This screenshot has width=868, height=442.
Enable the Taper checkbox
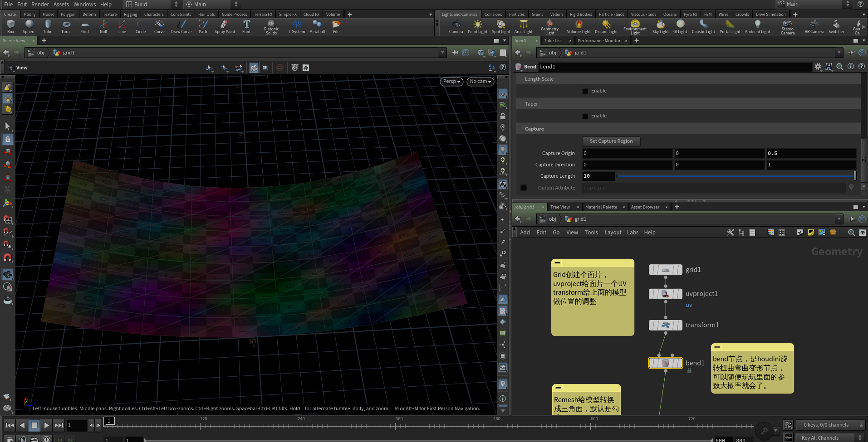point(585,116)
